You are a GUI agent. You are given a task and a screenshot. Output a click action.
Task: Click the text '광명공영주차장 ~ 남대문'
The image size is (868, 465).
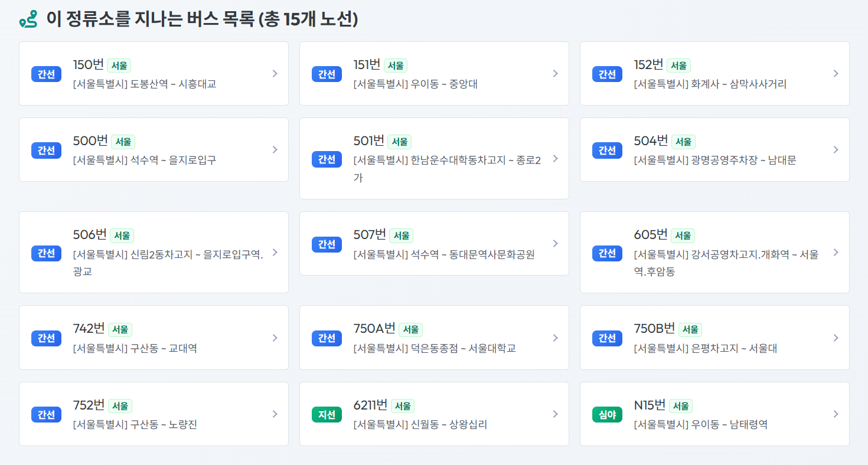[x=743, y=160]
